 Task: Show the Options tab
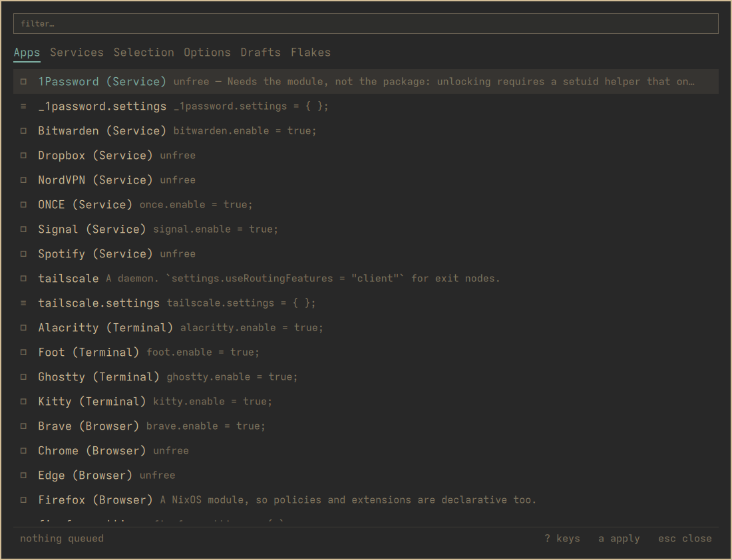pos(207,53)
